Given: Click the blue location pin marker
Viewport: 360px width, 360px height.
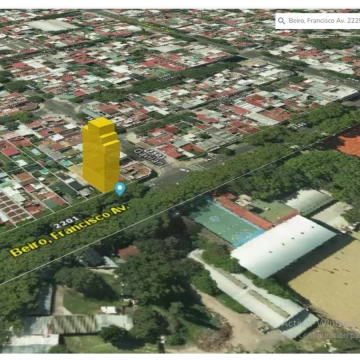Looking at the screenshot, I should 120,189.
